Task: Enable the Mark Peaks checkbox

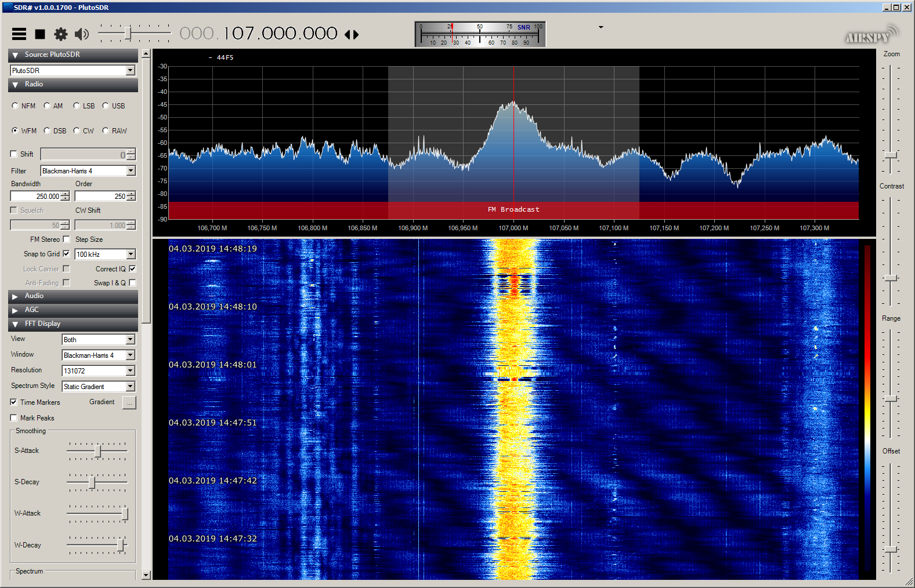Action: tap(13, 418)
